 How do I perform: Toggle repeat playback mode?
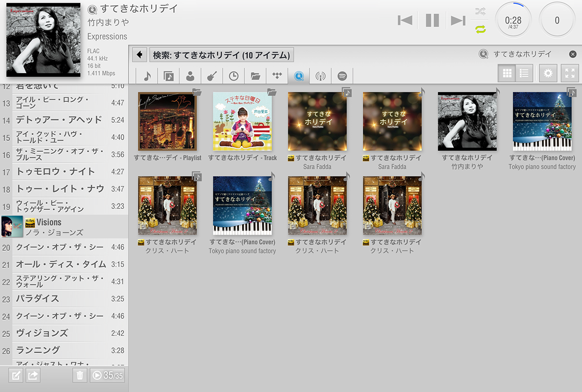point(480,29)
